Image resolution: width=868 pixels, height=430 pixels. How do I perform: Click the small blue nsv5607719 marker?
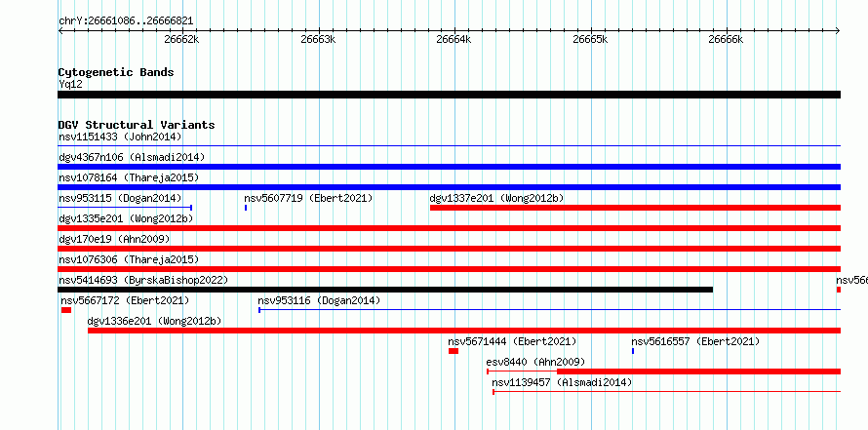(246, 208)
